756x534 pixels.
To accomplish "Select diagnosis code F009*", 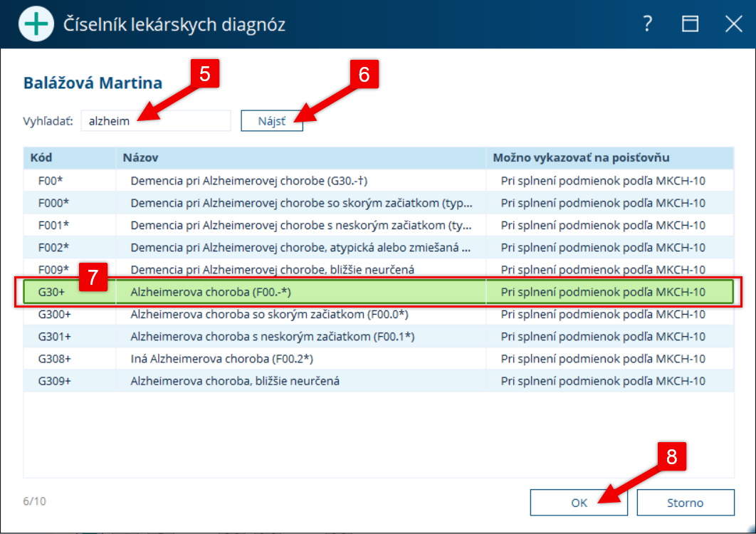I will [53, 270].
